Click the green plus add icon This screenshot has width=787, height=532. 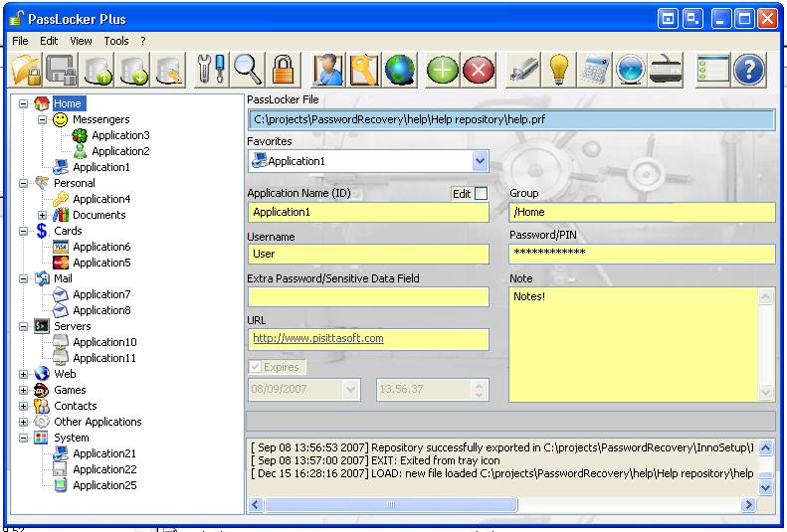pos(442,70)
